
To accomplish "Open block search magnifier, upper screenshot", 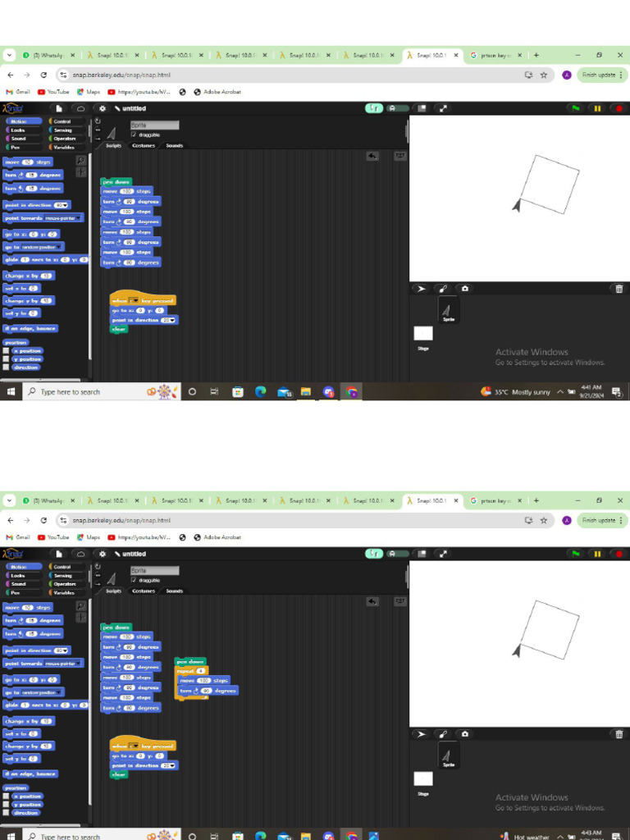I will [x=80, y=160].
